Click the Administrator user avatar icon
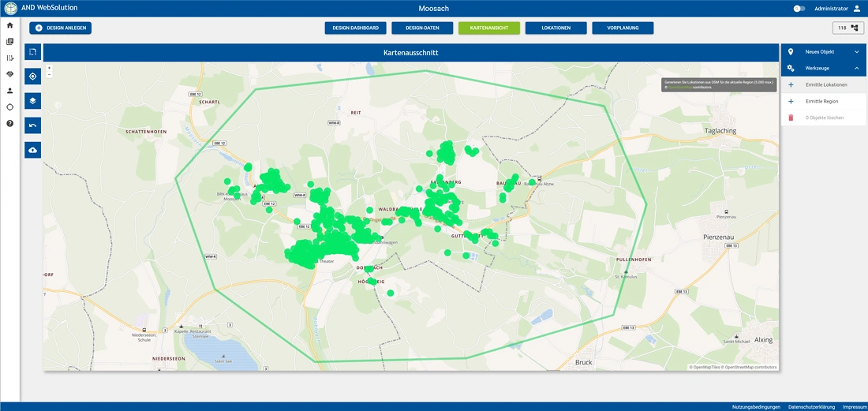Screen dimensions: 868x411 pos(857,9)
